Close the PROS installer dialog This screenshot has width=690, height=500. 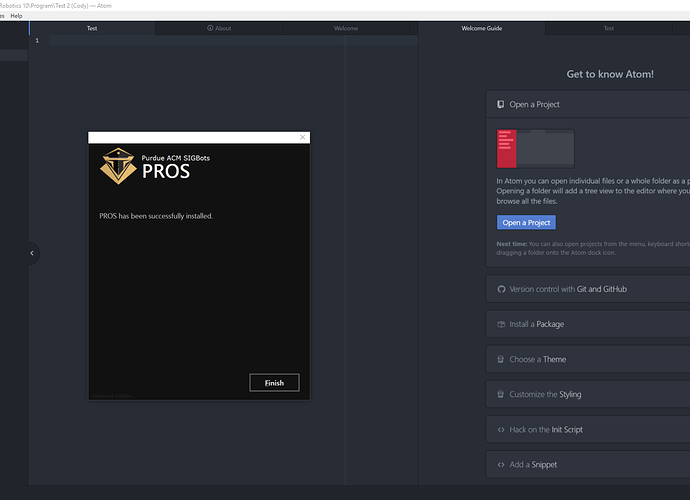click(x=302, y=137)
